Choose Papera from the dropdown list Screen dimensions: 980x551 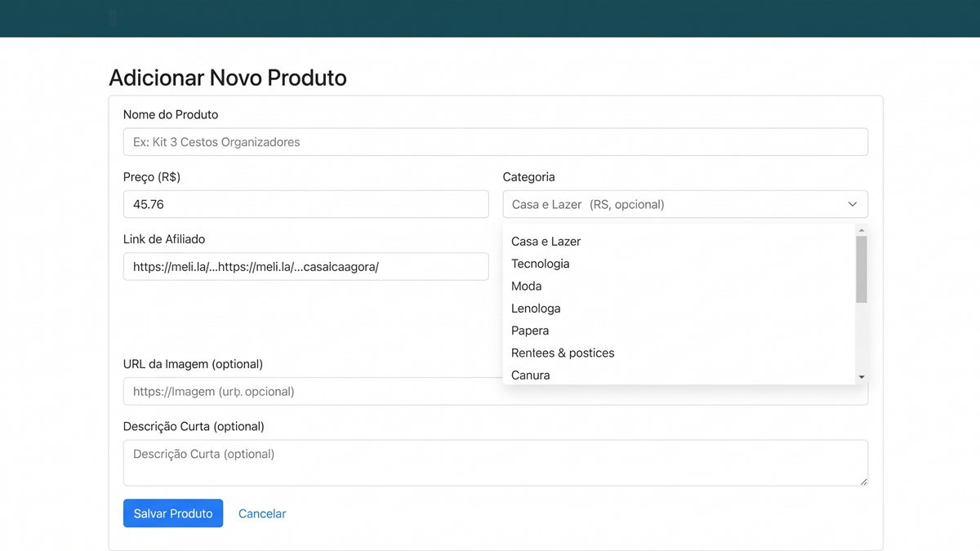[x=530, y=331]
